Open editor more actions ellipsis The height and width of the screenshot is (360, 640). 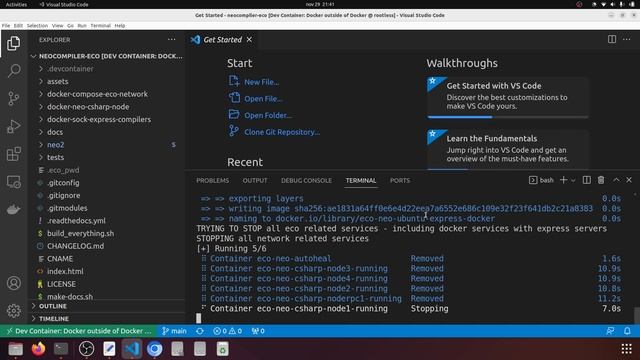tap(627, 40)
